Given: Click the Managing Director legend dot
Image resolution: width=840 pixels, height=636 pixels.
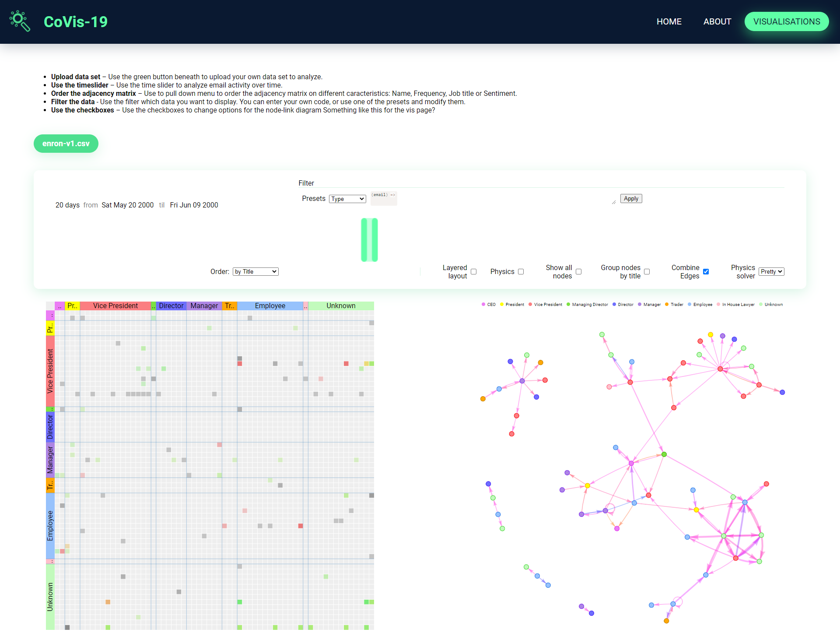Looking at the screenshot, I should tap(568, 304).
